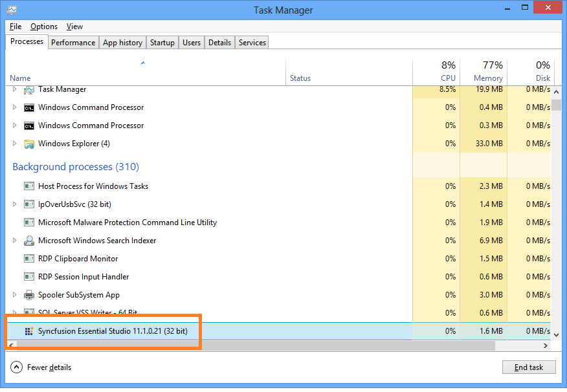567x392 pixels.
Task: Click the Task Manager process icon
Action: pos(29,90)
